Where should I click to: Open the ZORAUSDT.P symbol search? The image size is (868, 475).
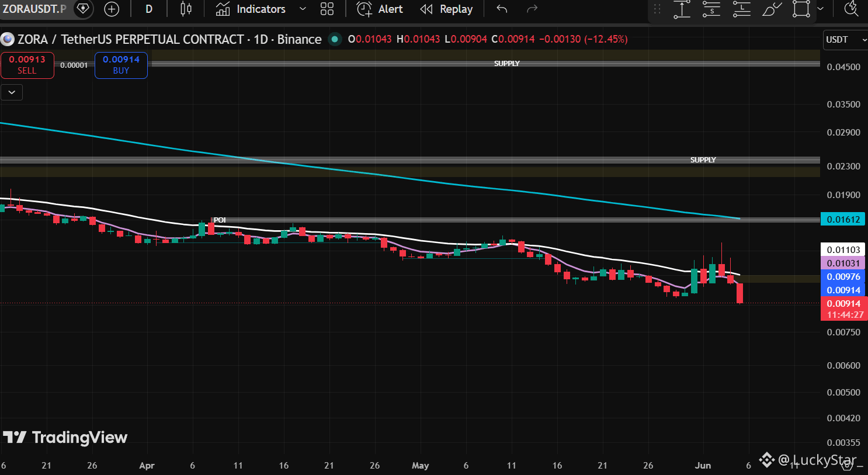tap(34, 9)
